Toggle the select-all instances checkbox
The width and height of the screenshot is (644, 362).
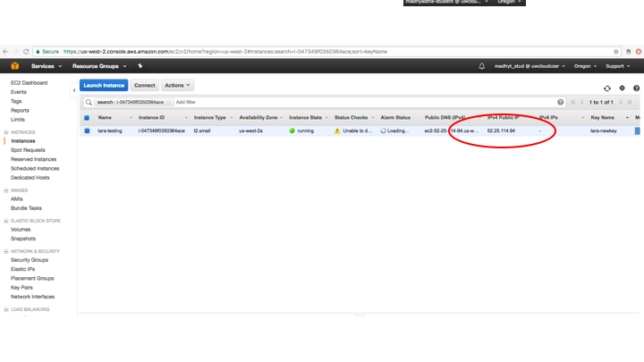87,118
